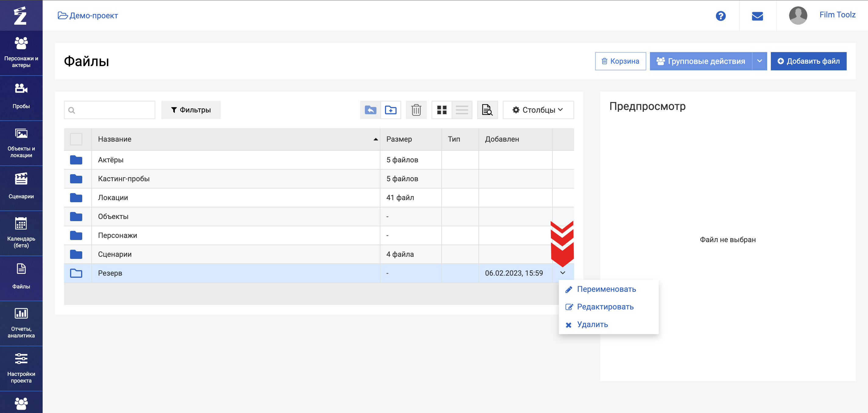
Task: Open Настройки проекта in sidebar
Action: 21,369
